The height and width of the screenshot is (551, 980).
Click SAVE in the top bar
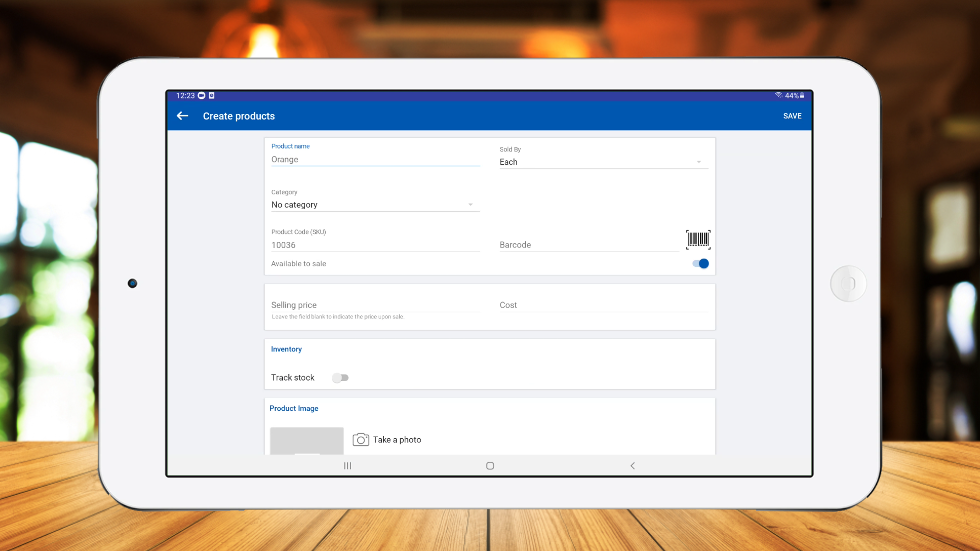coord(792,116)
